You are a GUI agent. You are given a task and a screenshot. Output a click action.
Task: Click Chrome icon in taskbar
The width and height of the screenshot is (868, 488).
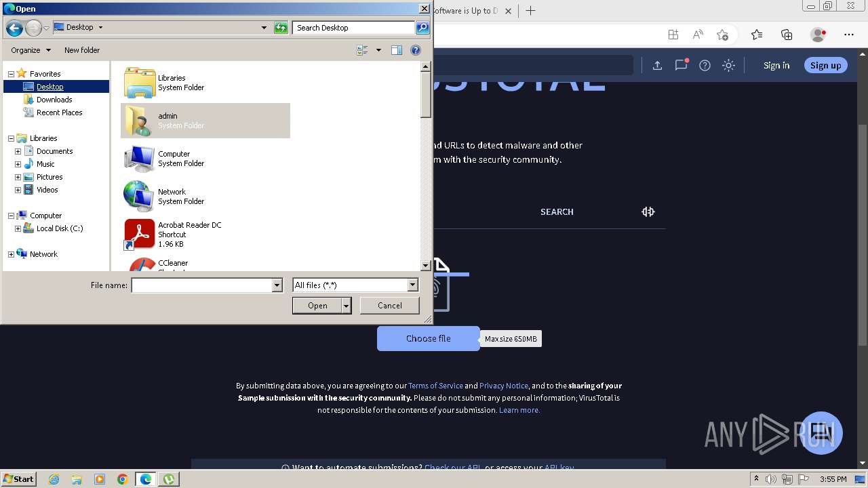123,479
